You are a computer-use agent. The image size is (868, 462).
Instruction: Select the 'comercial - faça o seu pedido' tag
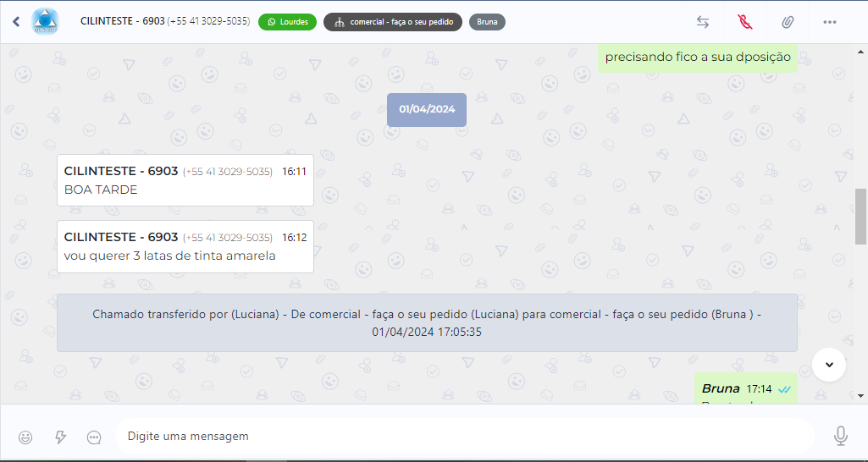pos(393,22)
